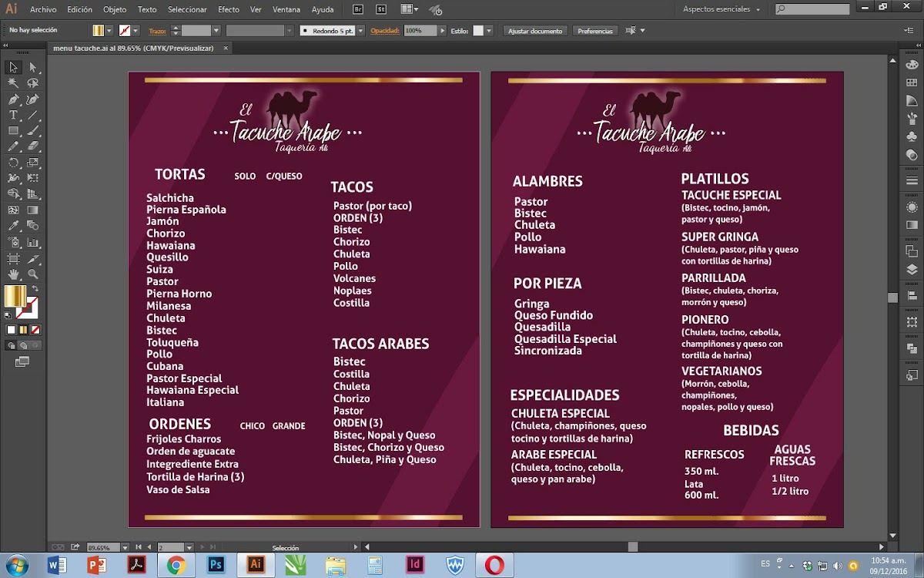This screenshot has width=924, height=578.
Task: Select the Line Segment tool
Action: click(x=33, y=116)
